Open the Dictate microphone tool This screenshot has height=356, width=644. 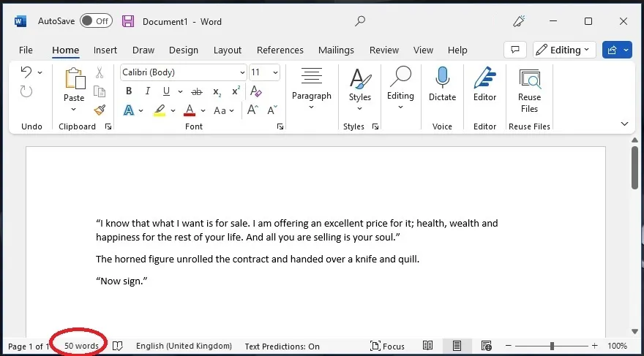tap(442, 83)
